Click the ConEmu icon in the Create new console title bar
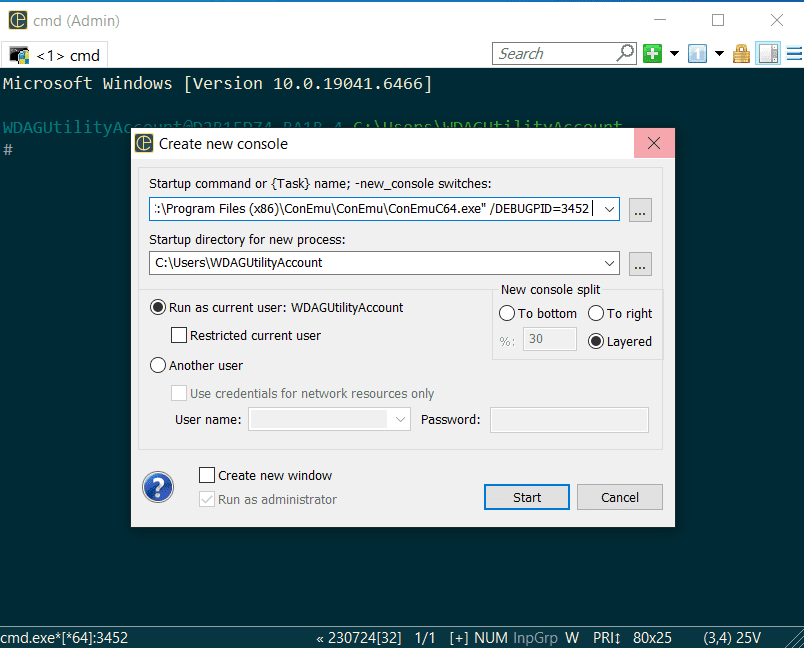 [x=144, y=144]
